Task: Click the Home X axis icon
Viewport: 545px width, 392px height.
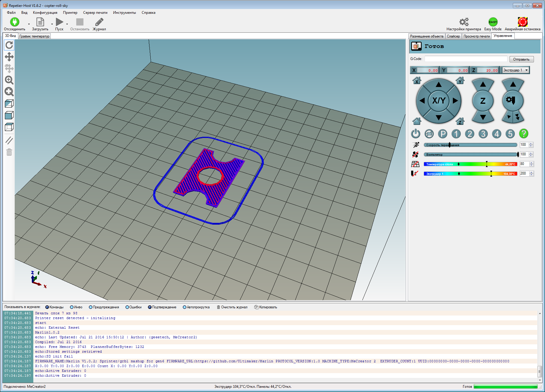Action: tap(417, 80)
